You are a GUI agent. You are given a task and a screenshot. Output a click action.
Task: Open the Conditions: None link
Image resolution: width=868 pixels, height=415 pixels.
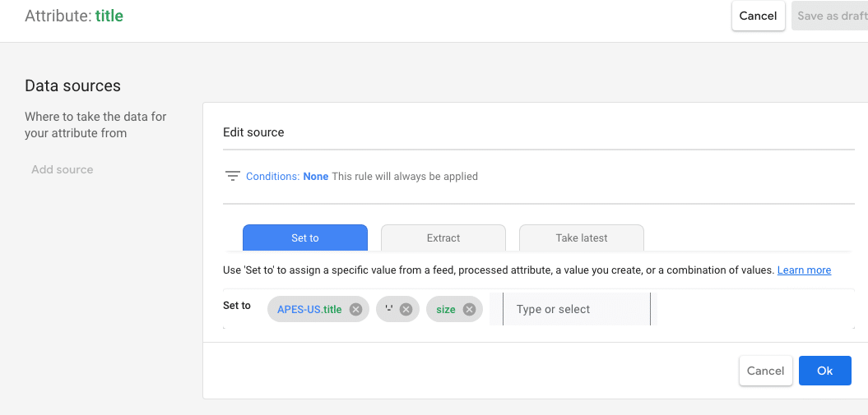(x=287, y=177)
